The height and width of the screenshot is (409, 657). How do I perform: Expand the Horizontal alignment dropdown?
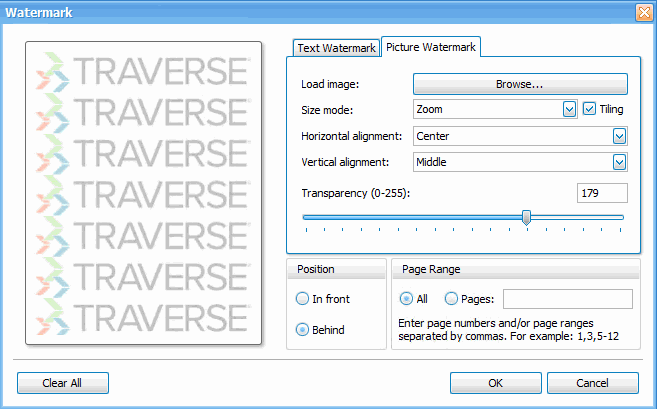[619, 135]
